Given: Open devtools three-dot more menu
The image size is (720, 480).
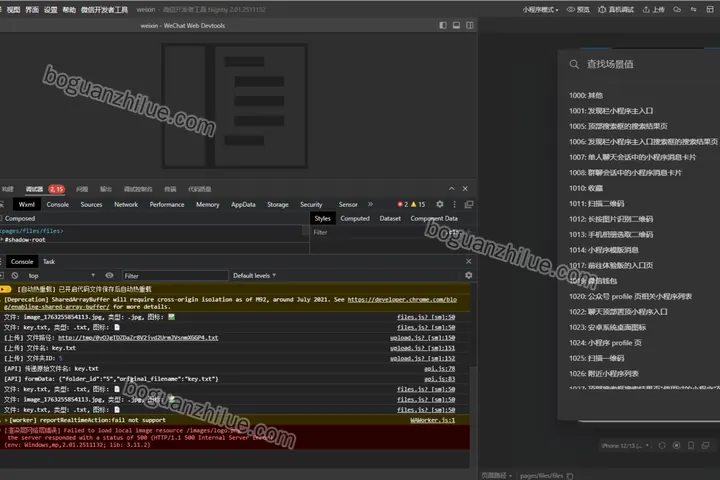Looking at the screenshot, I should pos(455,204).
